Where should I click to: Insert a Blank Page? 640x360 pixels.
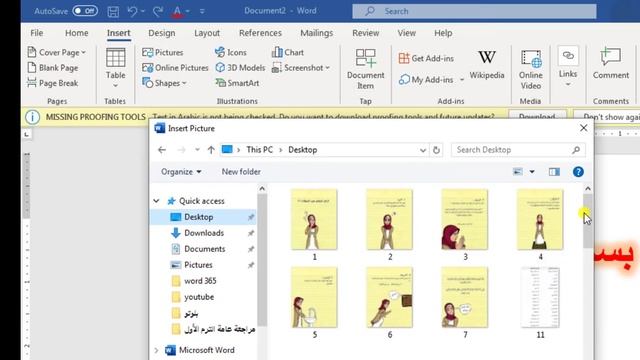point(53,68)
